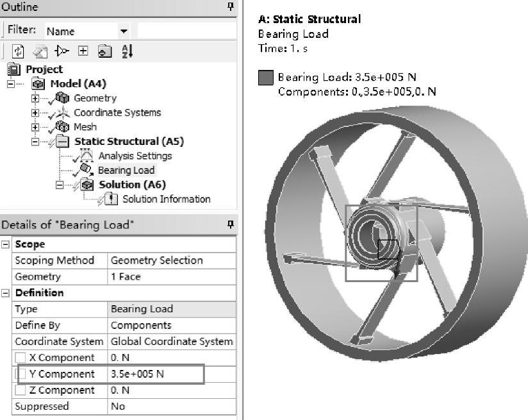Toggle the X Component parameter checkbox
Image resolution: width=528 pixels, height=420 pixels.
click(21, 358)
